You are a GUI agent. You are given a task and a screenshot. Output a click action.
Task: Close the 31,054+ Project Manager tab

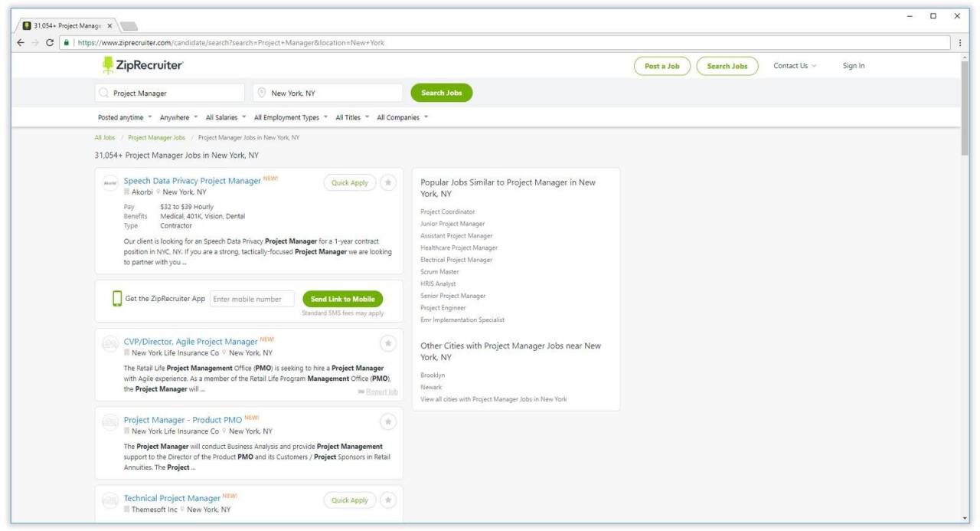tap(109, 25)
